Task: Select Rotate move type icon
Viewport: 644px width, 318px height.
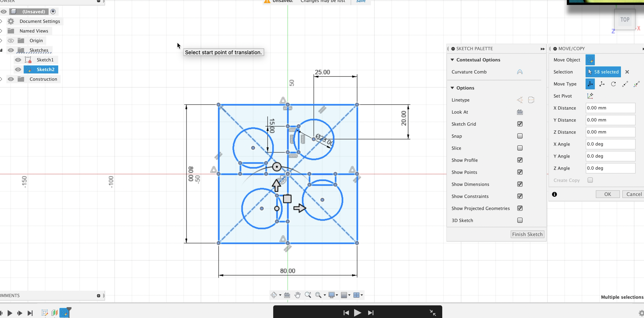Action: (613, 84)
